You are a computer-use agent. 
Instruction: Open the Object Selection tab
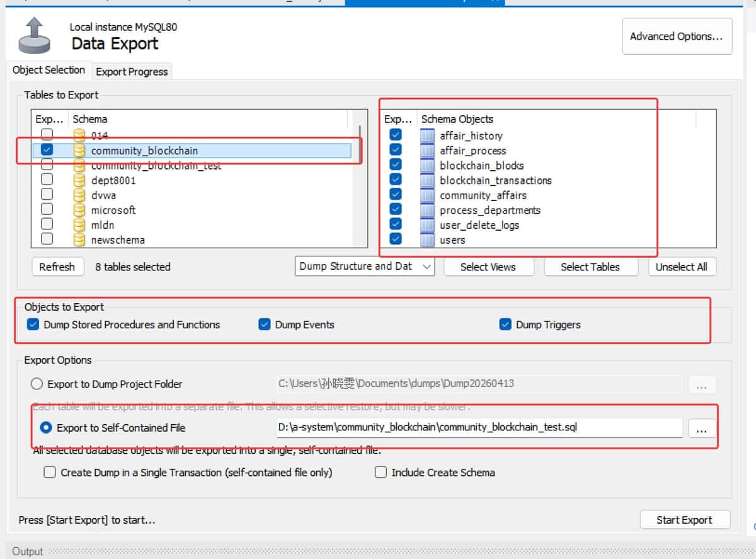(x=49, y=70)
